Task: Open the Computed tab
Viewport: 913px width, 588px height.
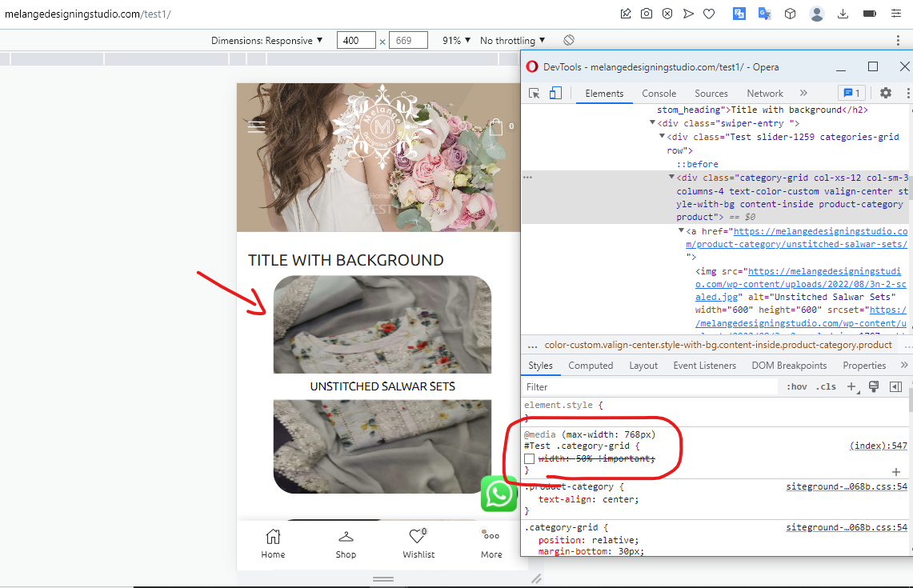Action: pos(591,365)
